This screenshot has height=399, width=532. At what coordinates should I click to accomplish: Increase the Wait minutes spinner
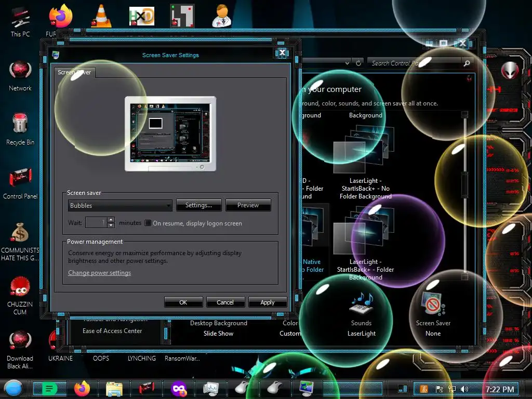point(111,220)
